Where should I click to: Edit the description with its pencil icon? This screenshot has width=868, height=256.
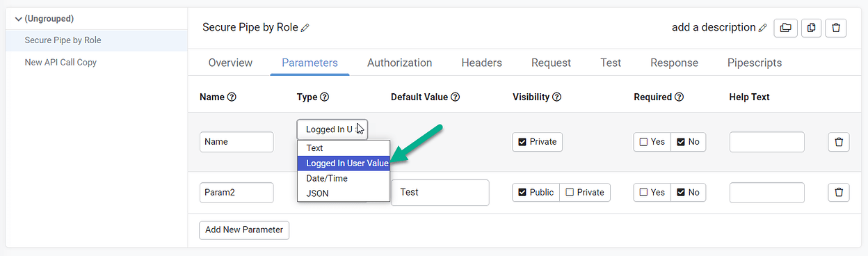click(763, 28)
